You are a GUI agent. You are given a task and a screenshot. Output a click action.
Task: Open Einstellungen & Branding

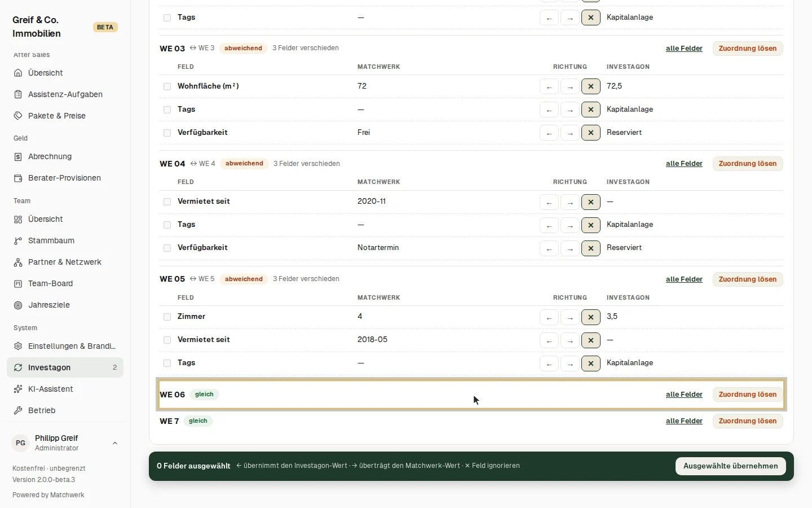point(65,346)
